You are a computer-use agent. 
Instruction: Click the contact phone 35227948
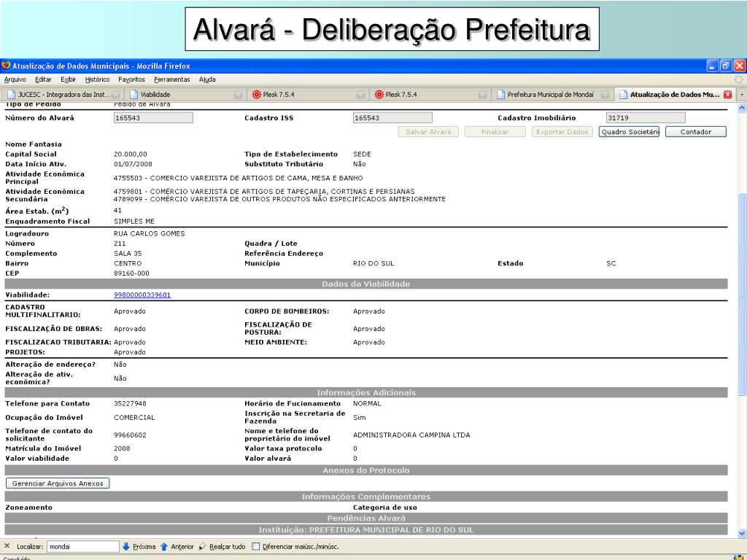[130, 404]
